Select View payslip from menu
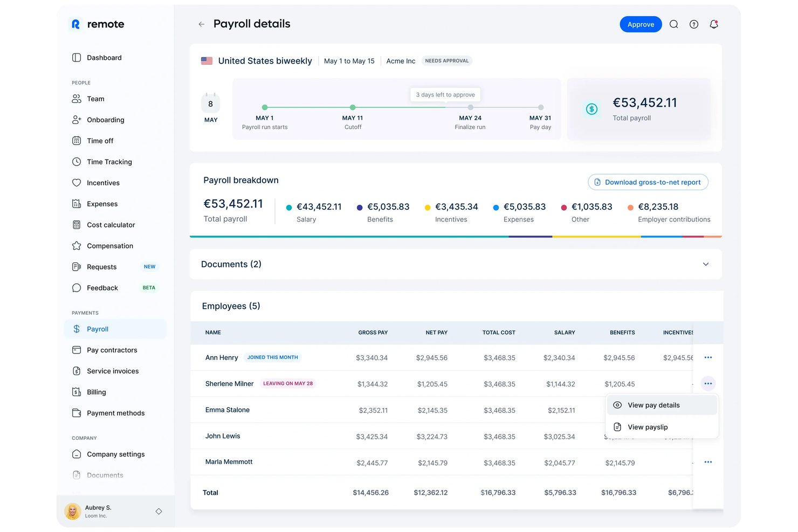The image size is (798, 532). 662,427
